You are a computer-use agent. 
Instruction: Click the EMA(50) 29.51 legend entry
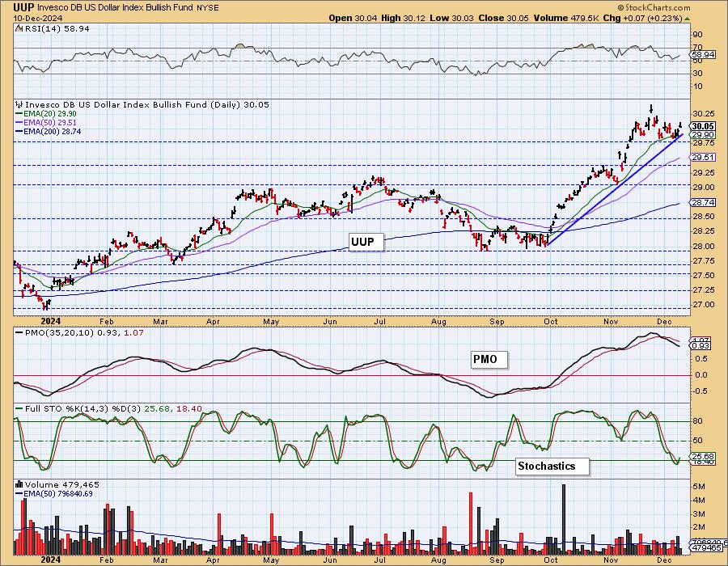pos(46,122)
